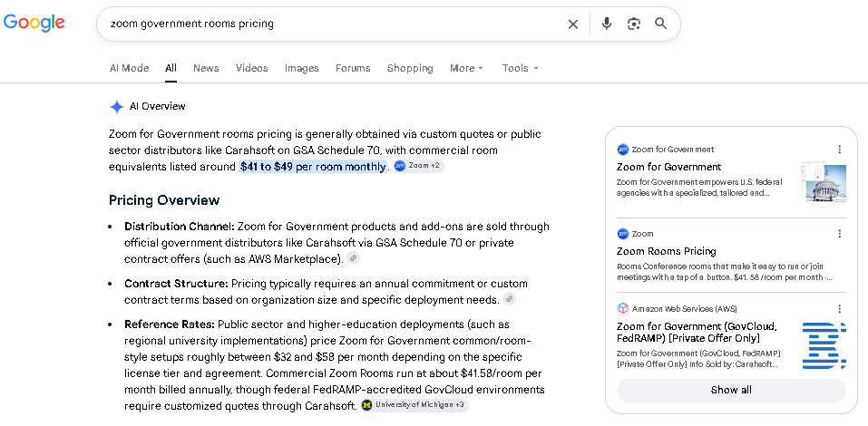The width and height of the screenshot is (868, 426).
Task: Switch to the Images tab
Action: (x=302, y=68)
